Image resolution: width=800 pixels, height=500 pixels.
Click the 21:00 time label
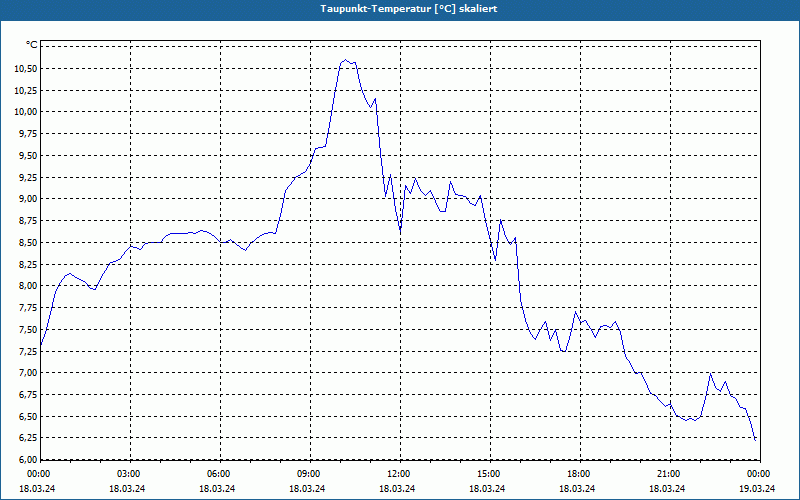coord(669,474)
